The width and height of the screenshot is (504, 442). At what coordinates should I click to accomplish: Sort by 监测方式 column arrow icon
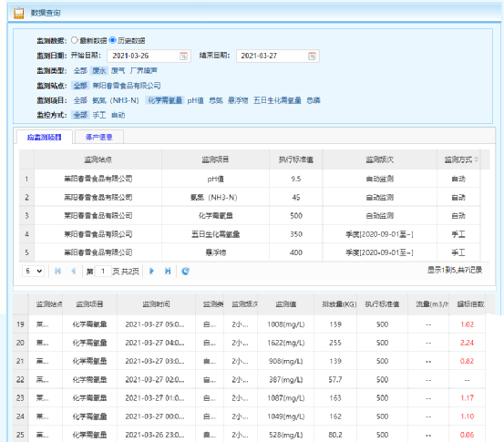[x=477, y=159]
